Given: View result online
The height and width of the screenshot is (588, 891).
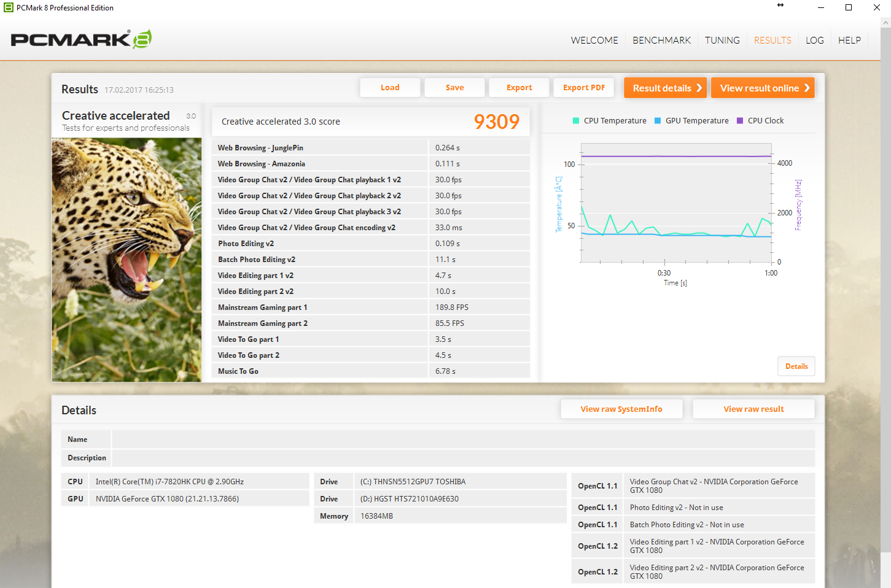Looking at the screenshot, I should 763,88.
